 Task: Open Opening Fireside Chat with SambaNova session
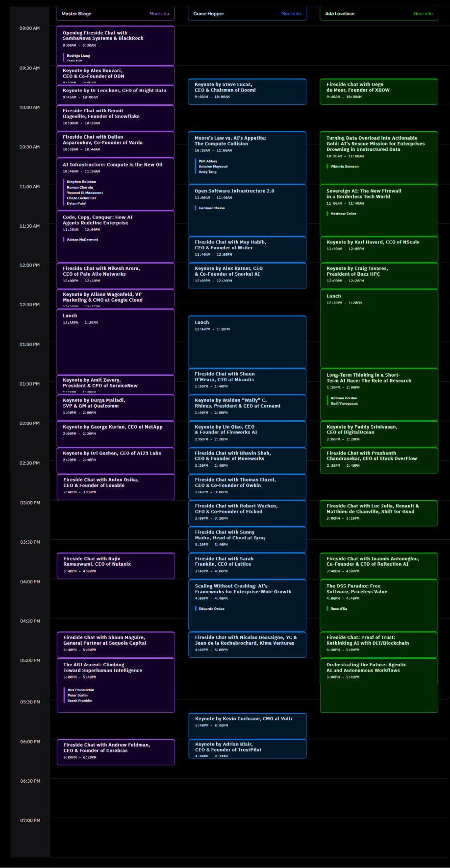click(x=115, y=46)
